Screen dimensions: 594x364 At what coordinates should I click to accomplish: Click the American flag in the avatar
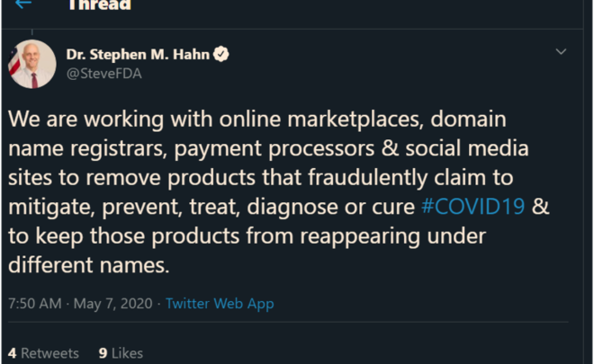[x=14, y=64]
